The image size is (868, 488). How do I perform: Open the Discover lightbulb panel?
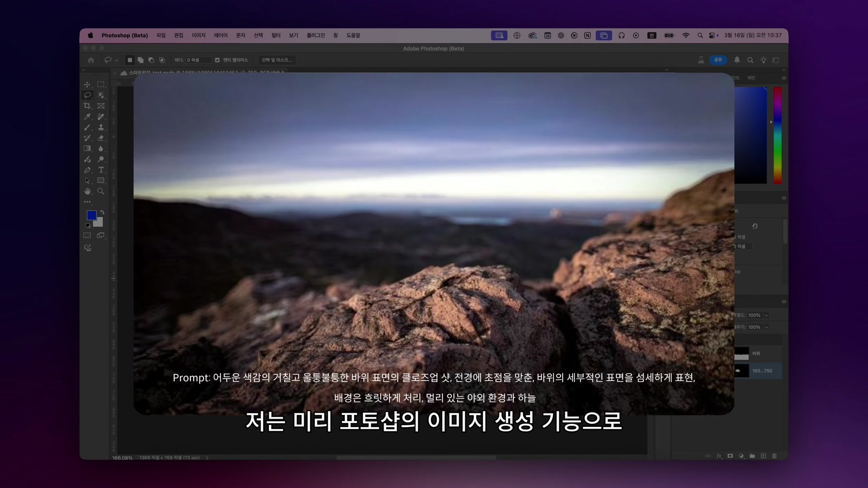(x=763, y=60)
